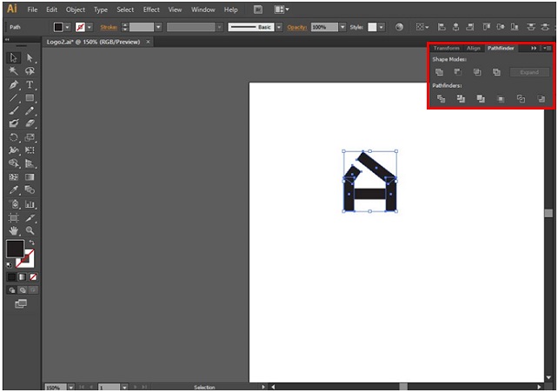Viewport: 558px width, 392px height.
Task: Change the screen mode
Action: click(21, 304)
